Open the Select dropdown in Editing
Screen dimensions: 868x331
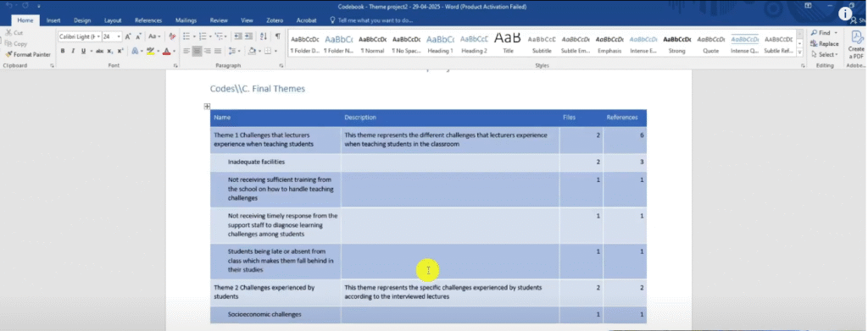[825, 55]
